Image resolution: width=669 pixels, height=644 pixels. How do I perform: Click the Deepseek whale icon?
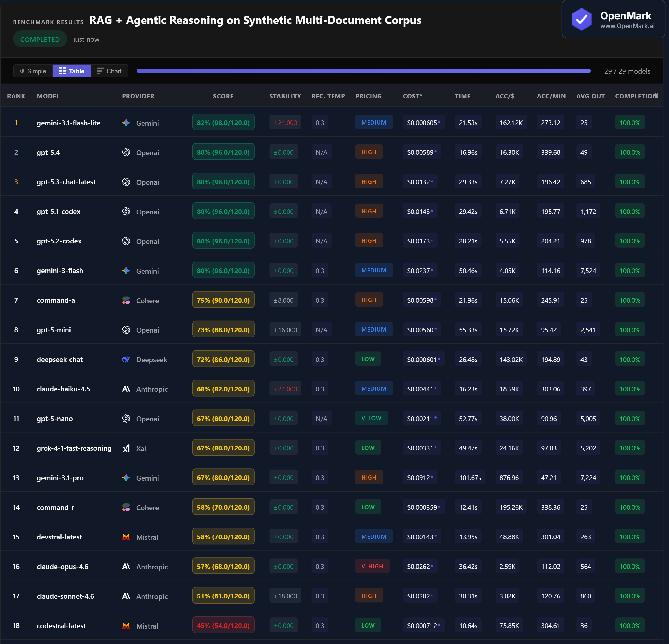(126, 359)
